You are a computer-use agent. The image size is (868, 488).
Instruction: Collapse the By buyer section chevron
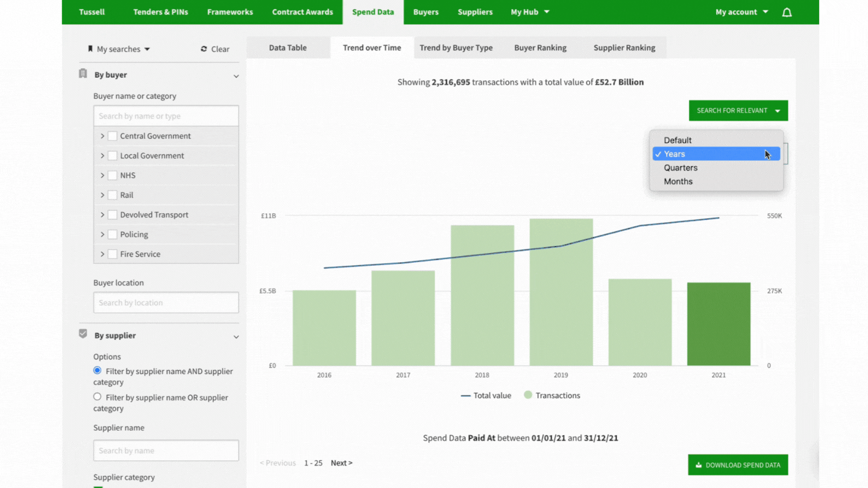[236, 76]
